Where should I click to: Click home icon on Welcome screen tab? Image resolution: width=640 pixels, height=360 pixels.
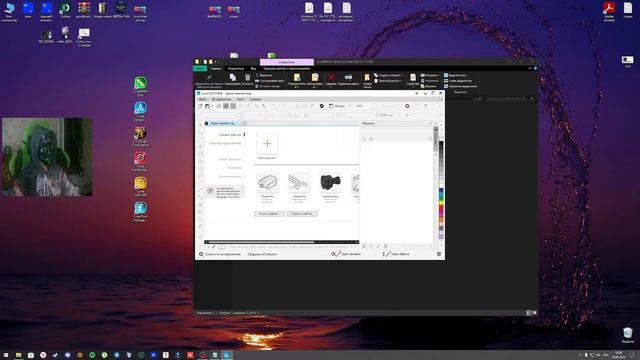pos(207,123)
